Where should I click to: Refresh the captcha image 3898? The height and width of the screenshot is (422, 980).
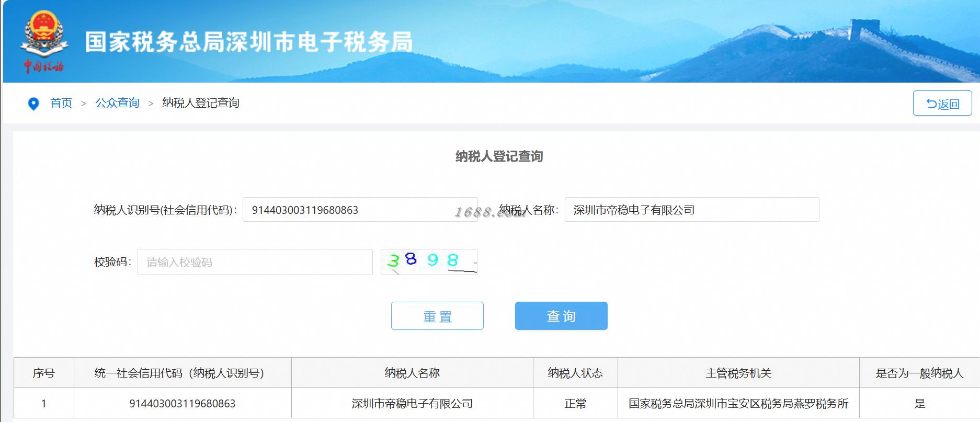tap(429, 261)
